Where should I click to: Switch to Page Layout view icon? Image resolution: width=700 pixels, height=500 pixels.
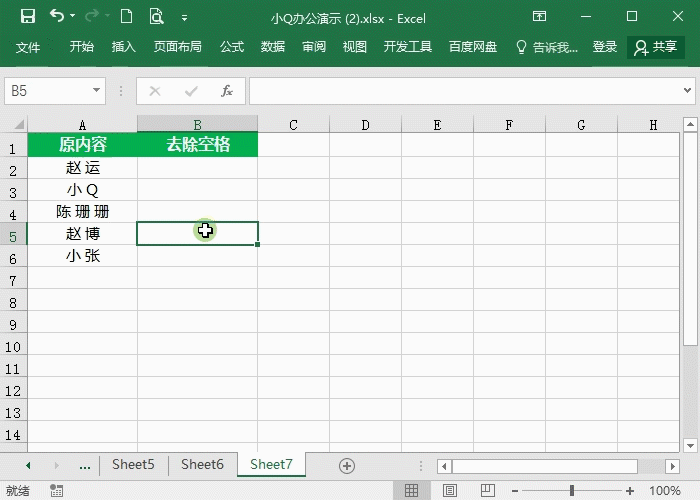pos(450,491)
